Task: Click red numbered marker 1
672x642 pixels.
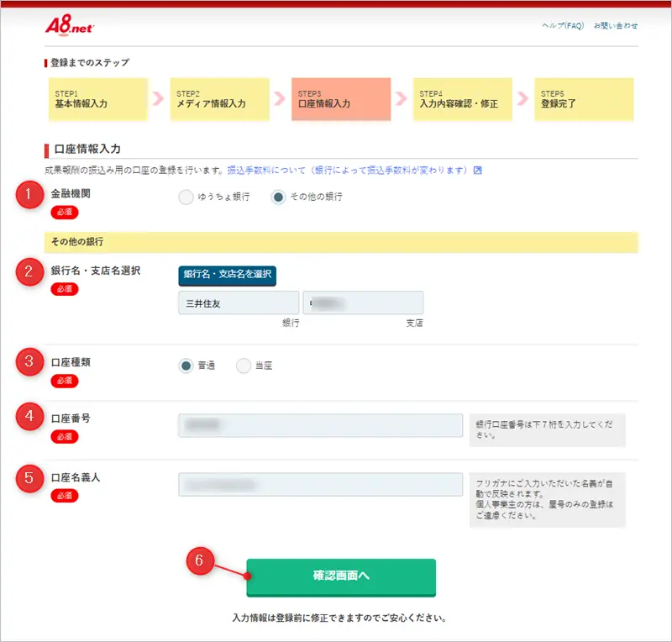Action: tap(29, 194)
